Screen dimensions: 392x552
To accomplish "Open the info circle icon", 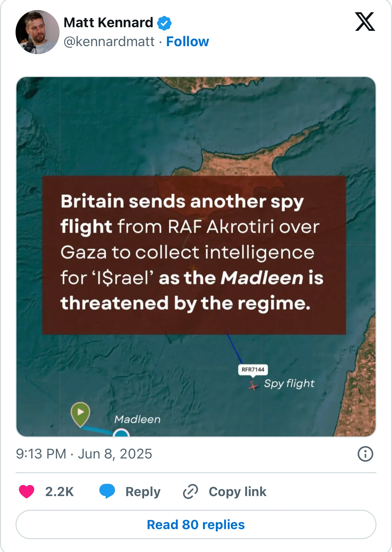I will pyautogui.click(x=365, y=454).
